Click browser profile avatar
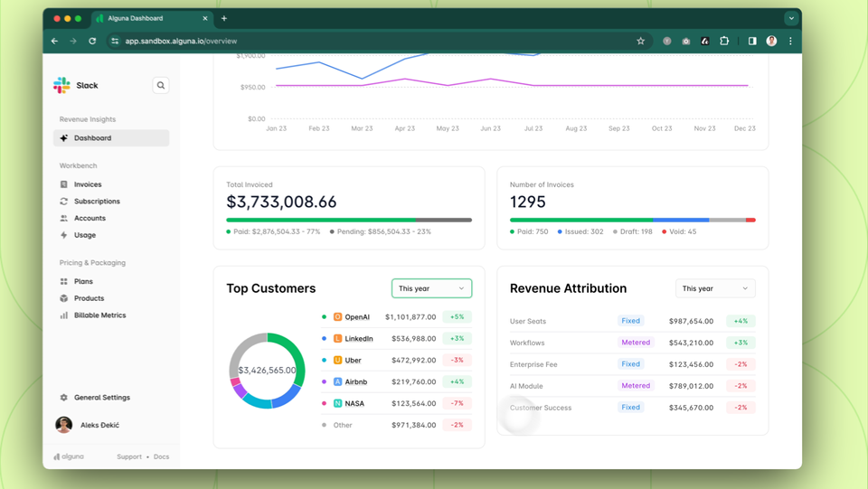The image size is (868, 489). pos(771,41)
